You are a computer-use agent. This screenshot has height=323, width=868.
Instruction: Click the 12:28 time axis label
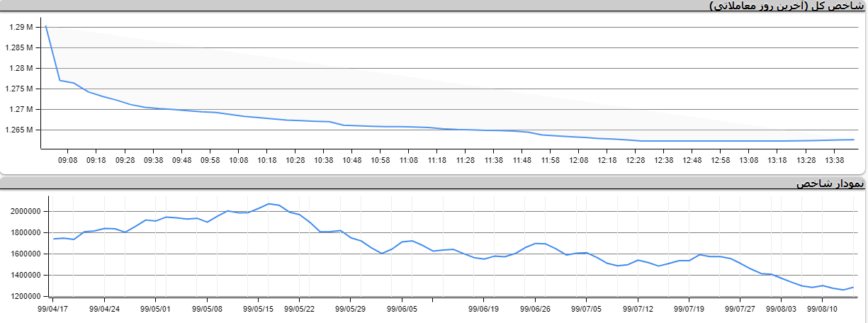(x=636, y=160)
